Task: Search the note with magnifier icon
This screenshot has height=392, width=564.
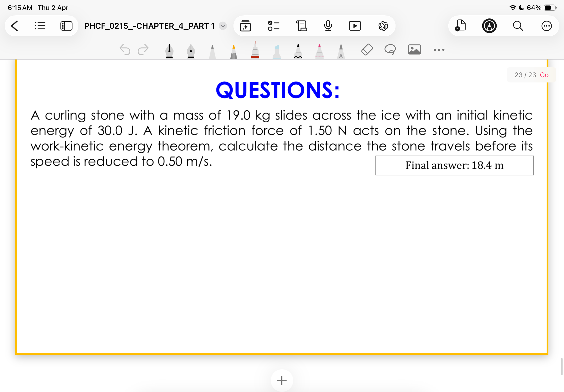Action: tap(518, 26)
